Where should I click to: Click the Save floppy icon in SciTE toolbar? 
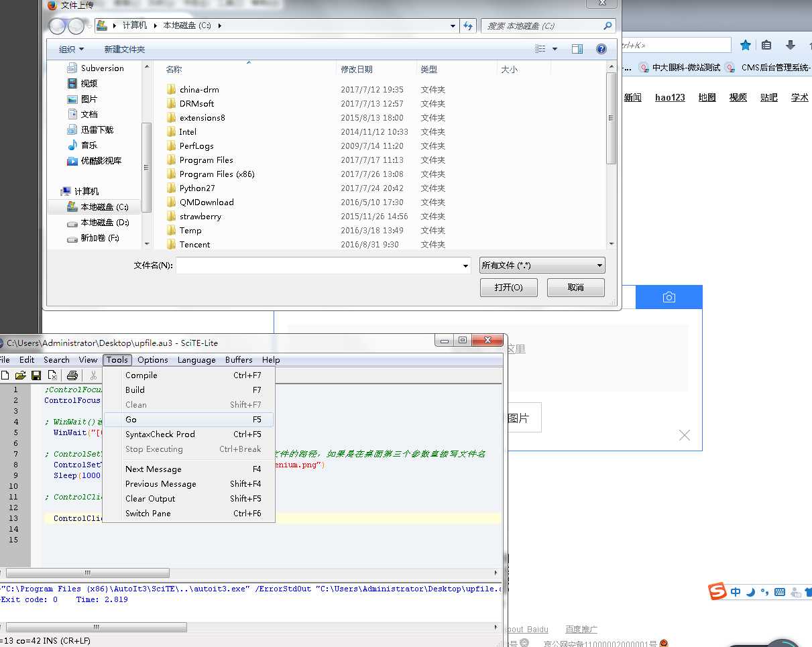coord(36,375)
